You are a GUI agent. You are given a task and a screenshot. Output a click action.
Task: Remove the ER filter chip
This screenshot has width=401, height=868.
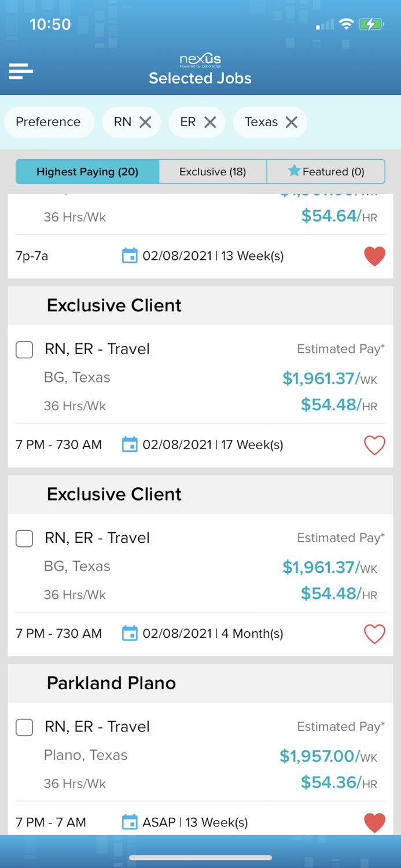[x=210, y=122]
